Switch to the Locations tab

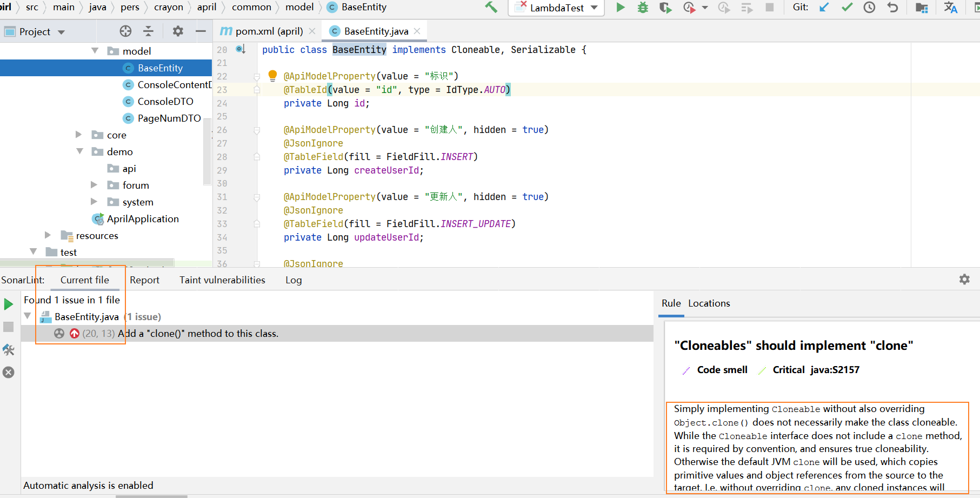pyautogui.click(x=709, y=303)
